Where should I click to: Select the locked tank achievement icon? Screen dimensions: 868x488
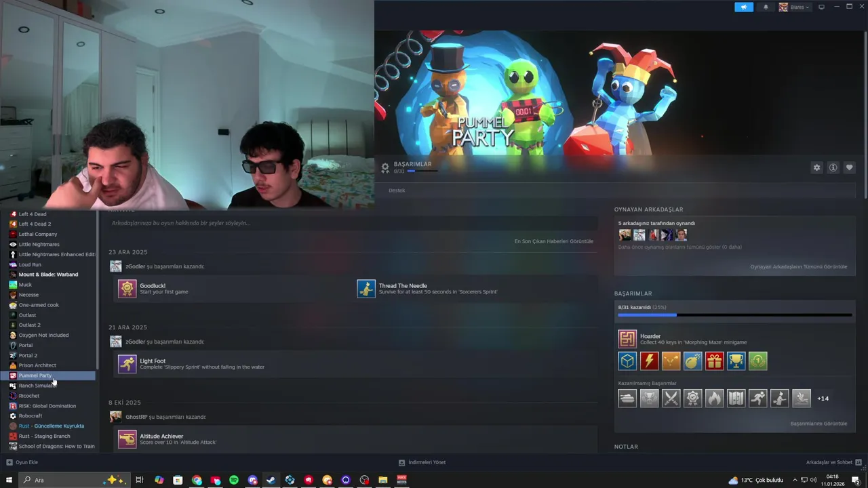pyautogui.click(x=627, y=399)
